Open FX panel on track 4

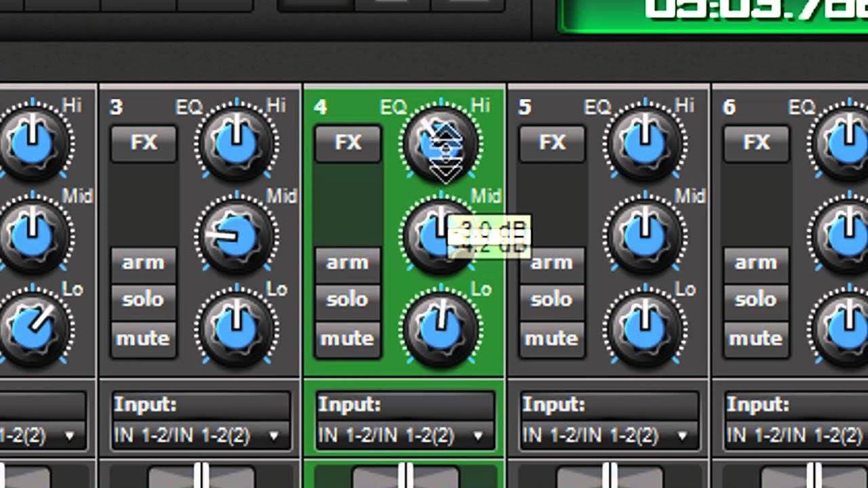coord(348,143)
